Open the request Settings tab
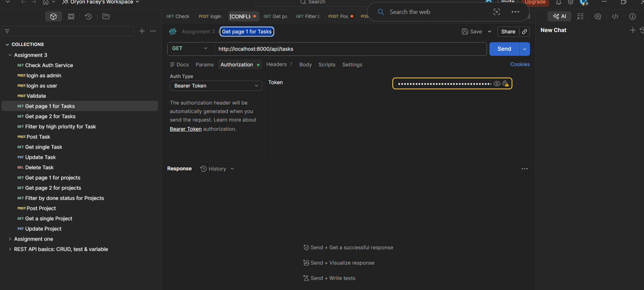This screenshot has width=644, height=290. (x=352, y=64)
